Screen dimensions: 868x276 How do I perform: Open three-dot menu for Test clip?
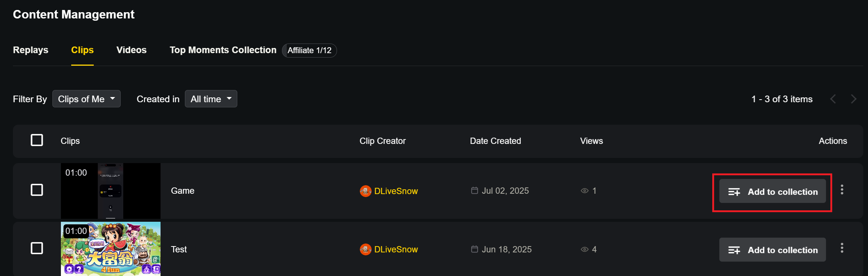(842, 248)
